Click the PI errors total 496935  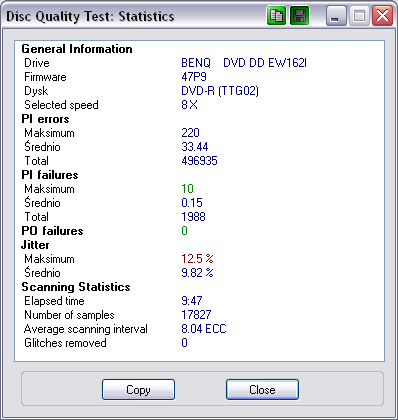(199, 161)
